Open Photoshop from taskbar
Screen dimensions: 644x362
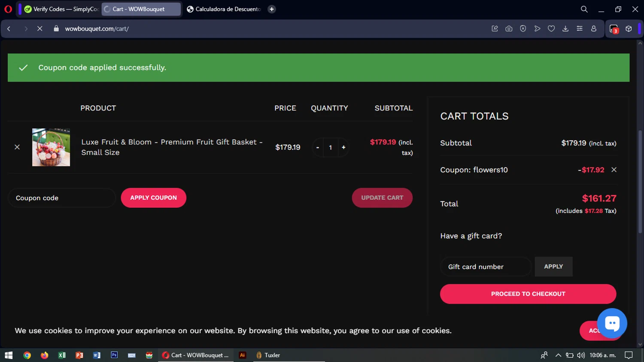click(x=114, y=355)
